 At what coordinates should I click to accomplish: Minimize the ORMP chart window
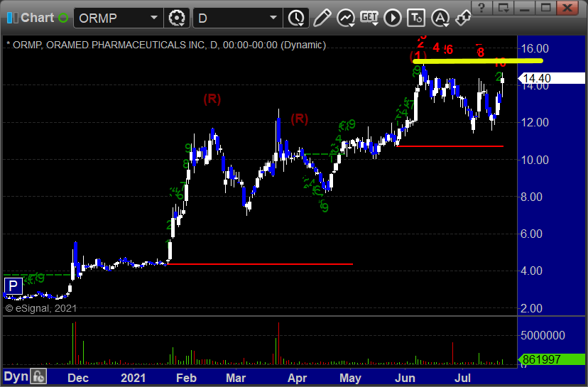pyautogui.click(x=525, y=7)
